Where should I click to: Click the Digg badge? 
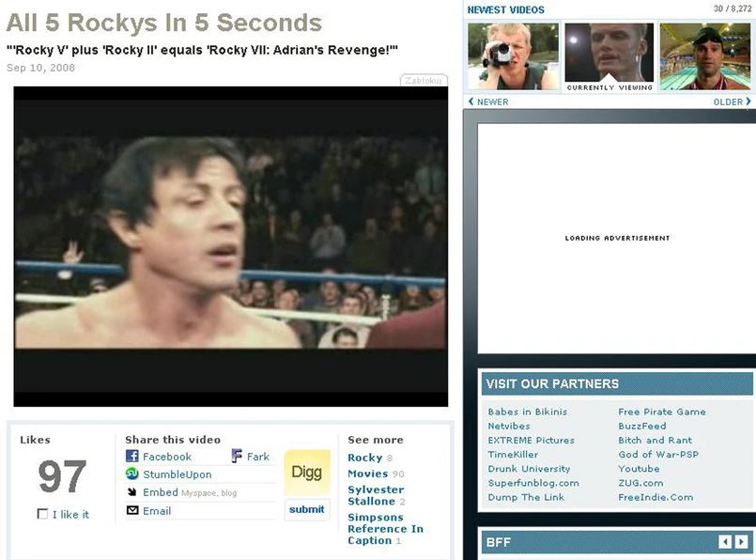coord(307,473)
